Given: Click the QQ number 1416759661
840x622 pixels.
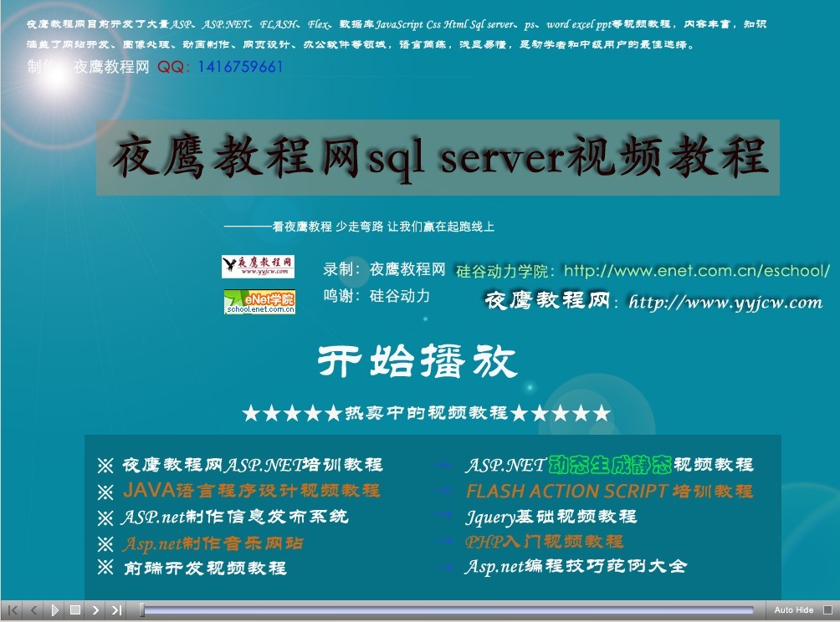Looking at the screenshot, I should 240,67.
